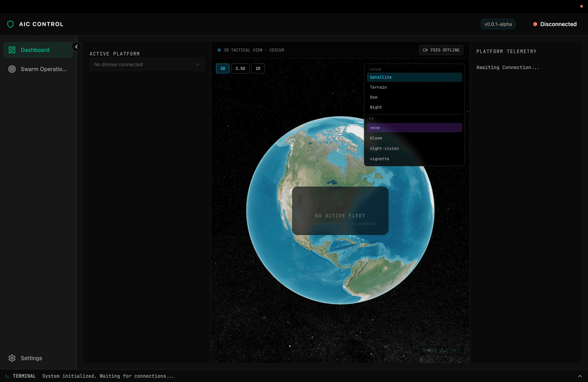588x382 pixels.
Task: Switch the map to 2.5D view mode
Action: click(x=240, y=69)
